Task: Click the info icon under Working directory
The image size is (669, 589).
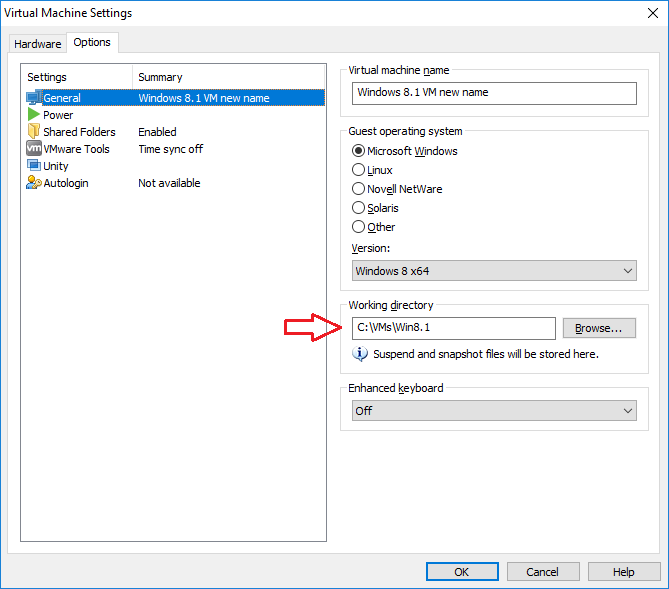Action: tap(360, 353)
